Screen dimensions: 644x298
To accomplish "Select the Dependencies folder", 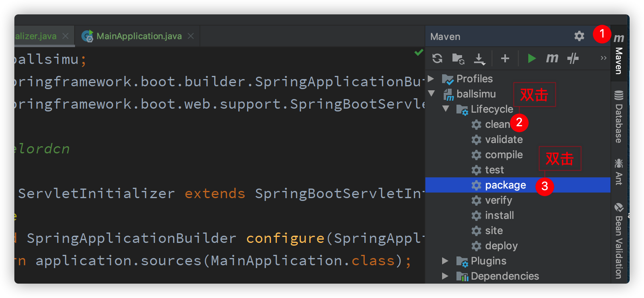I will click(x=505, y=276).
